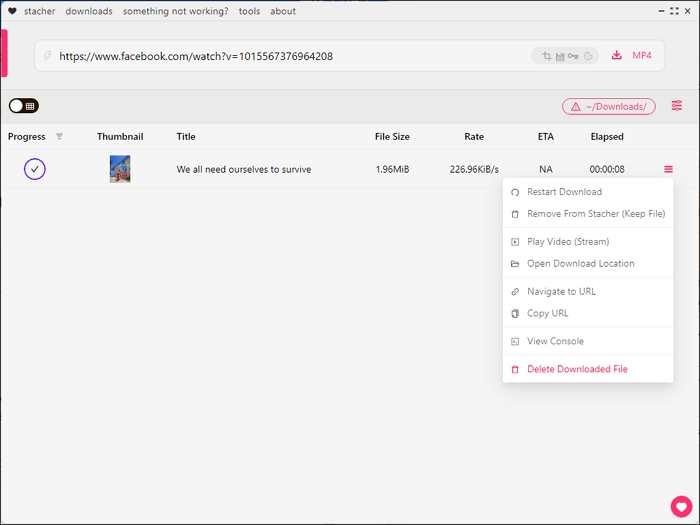Click the completed checkmark progress icon
Screen dimensions: 700x525
[x=35, y=170]
